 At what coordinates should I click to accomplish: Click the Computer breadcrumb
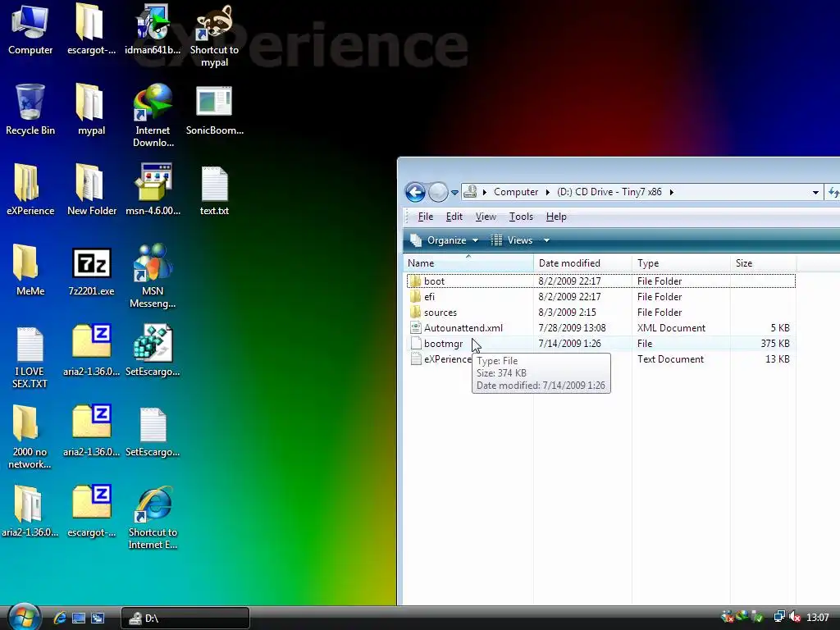[x=516, y=192]
